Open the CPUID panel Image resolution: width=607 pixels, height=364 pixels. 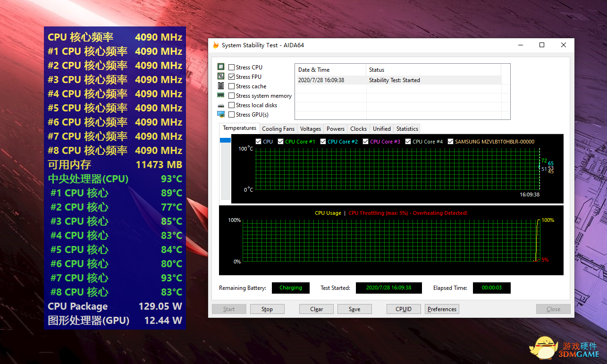[404, 309]
